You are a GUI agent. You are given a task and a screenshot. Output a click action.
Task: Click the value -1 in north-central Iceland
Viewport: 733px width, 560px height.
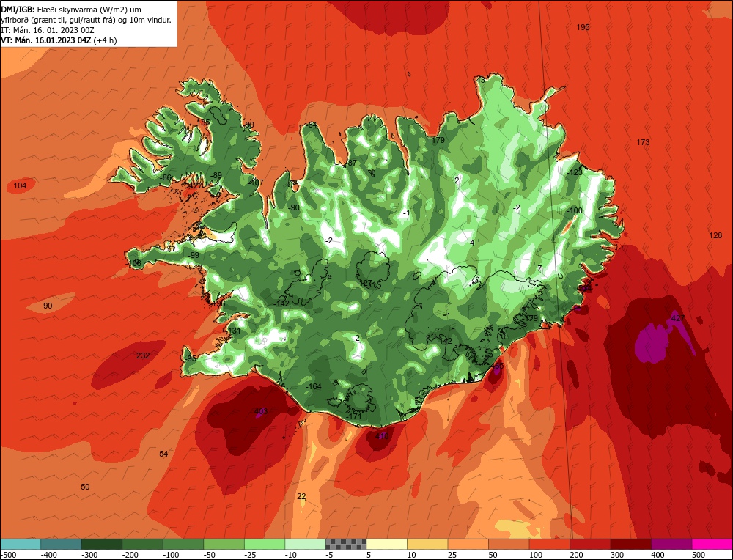pyautogui.click(x=407, y=213)
